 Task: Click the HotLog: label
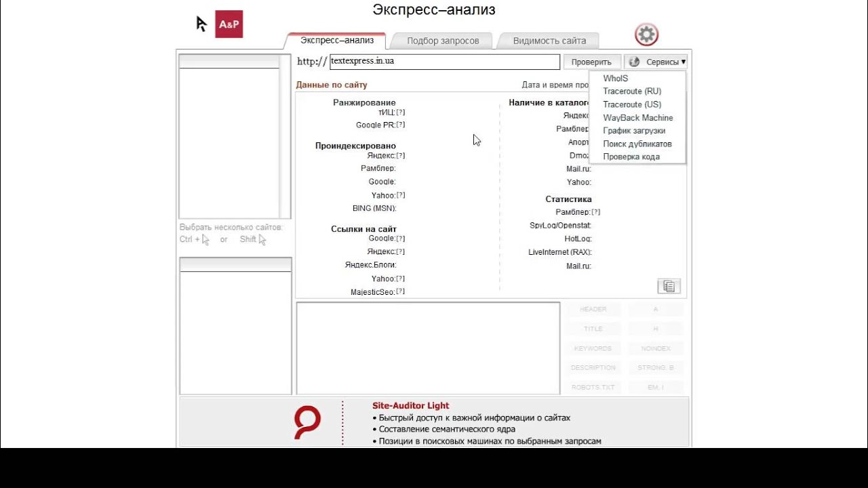point(578,239)
